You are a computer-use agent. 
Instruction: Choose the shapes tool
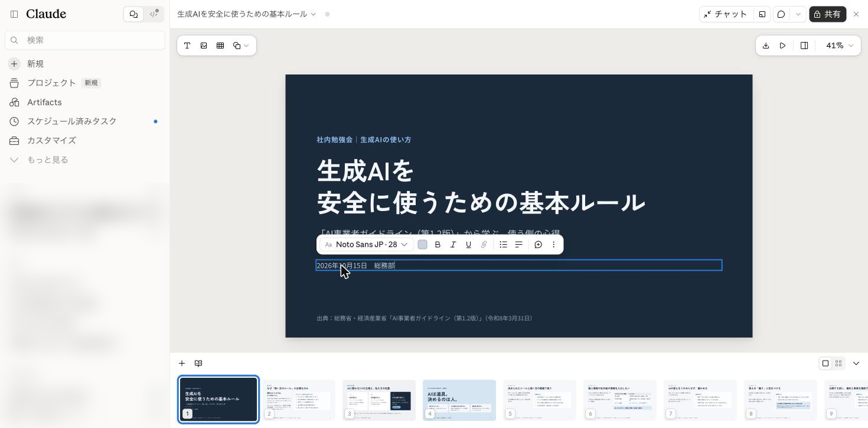tap(237, 46)
